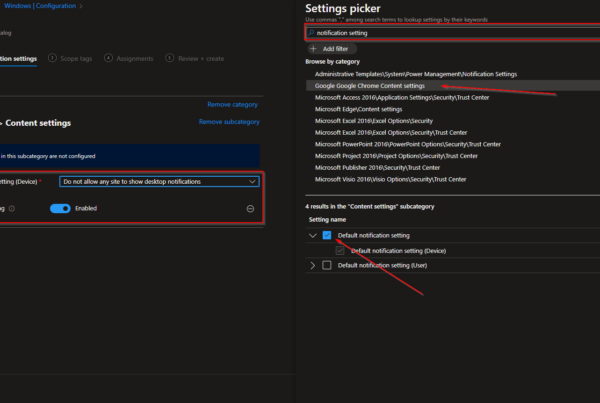This screenshot has width=600, height=403.
Task: Click the remove (minus circle) icon beside Enabled
Action: tap(250, 208)
